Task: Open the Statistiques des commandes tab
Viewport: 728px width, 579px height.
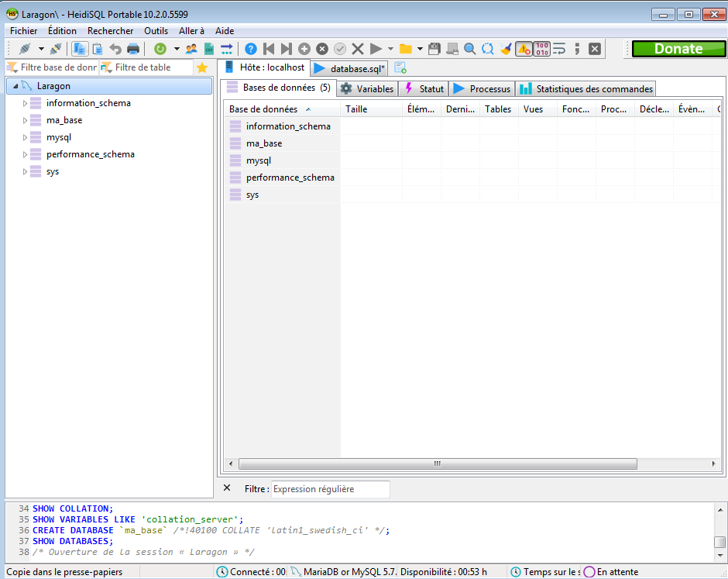Action: click(586, 89)
